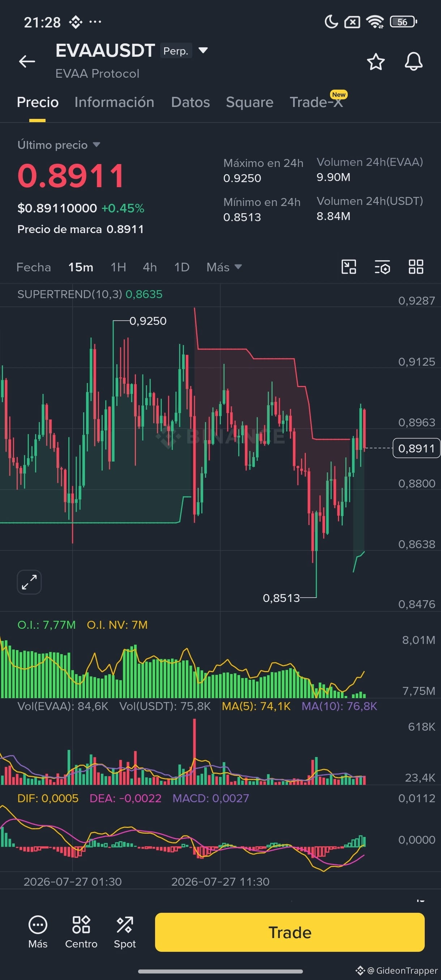The height and width of the screenshot is (980, 441).
Task: Tap the Vol(EVAA): 84,6K label
Action: coord(63,706)
